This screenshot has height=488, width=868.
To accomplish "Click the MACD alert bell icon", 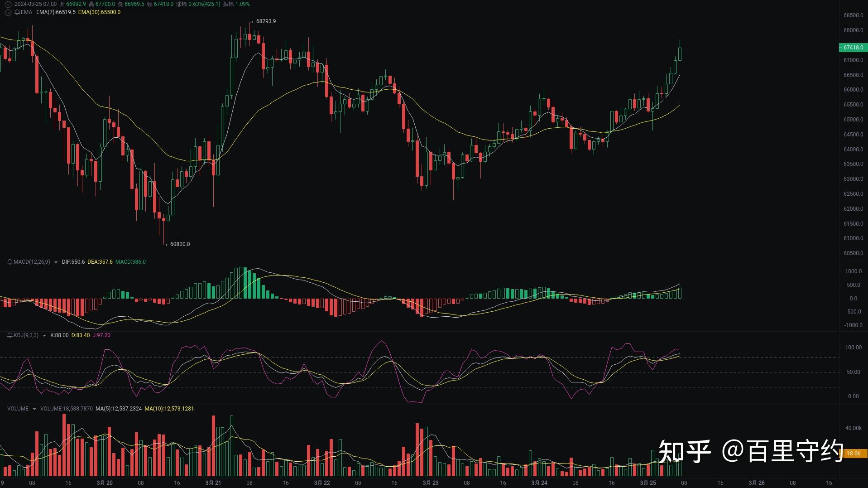I will coord(10,262).
